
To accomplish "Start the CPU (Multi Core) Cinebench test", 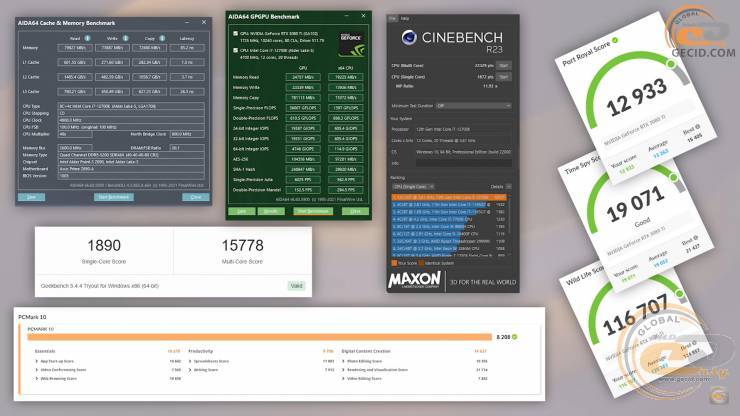I will pos(504,66).
